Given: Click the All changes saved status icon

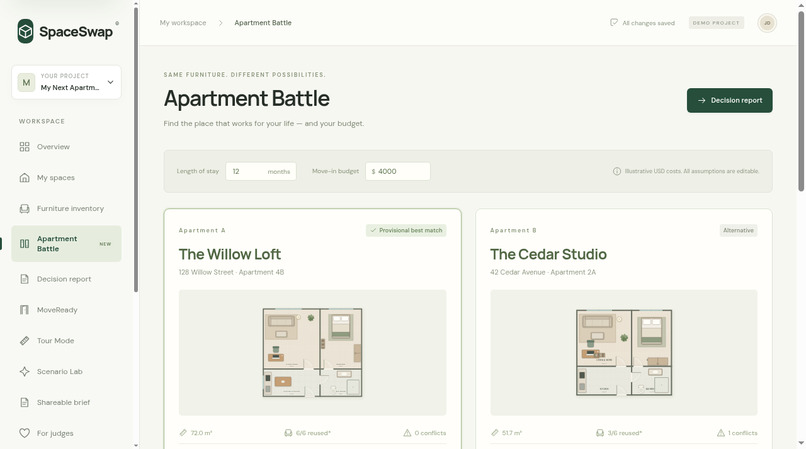Looking at the screenshot, I should click(x=614, y=23).
